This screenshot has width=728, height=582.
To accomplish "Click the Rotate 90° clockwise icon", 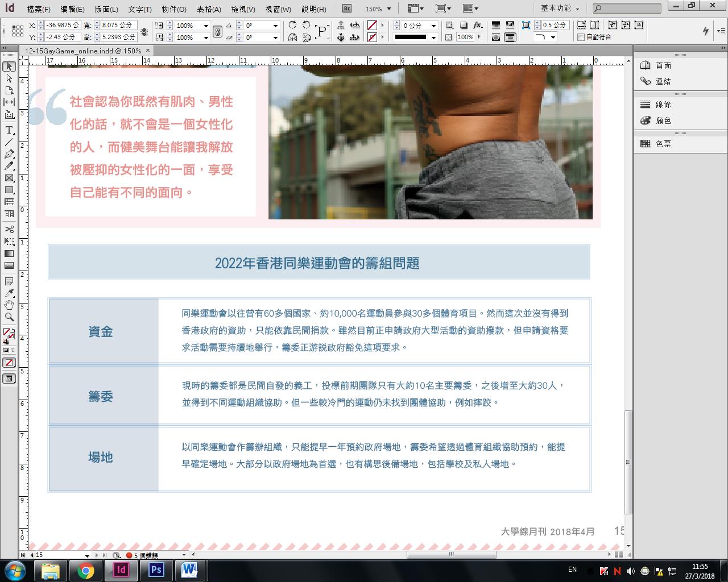I will coord(292,25).
